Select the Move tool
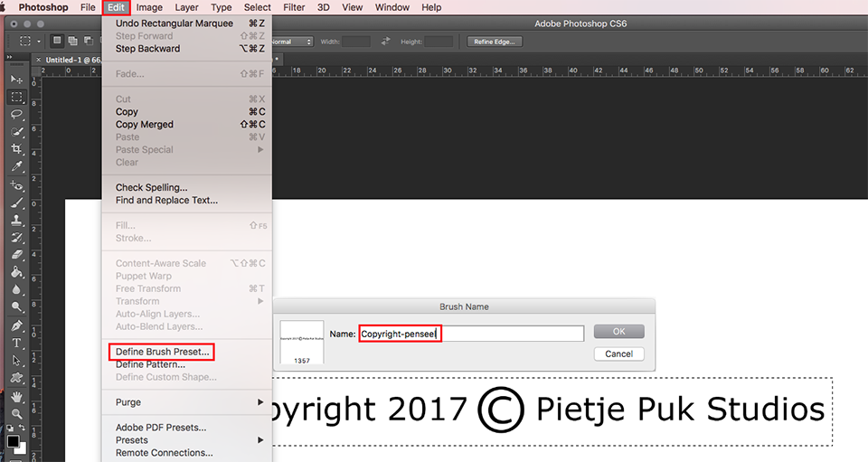The image size is (868, 462). tap(16, 80)
